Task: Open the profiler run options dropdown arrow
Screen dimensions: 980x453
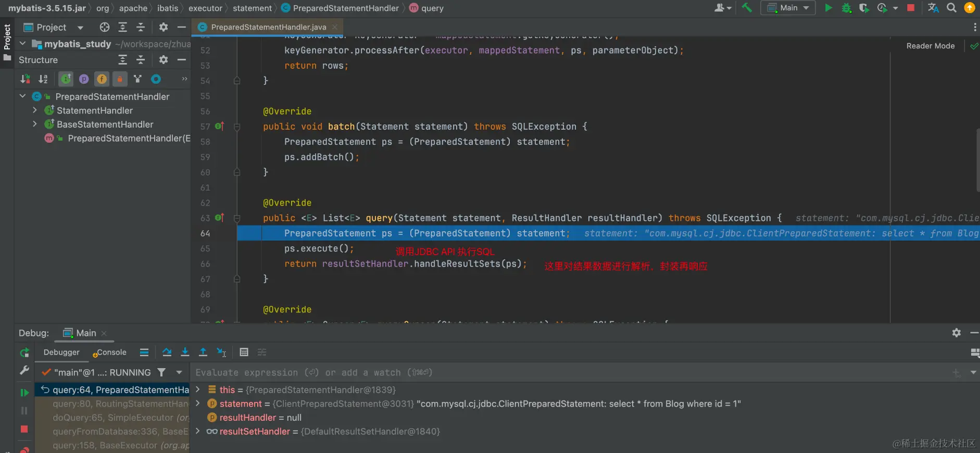Action: click(x=895, y=8)
